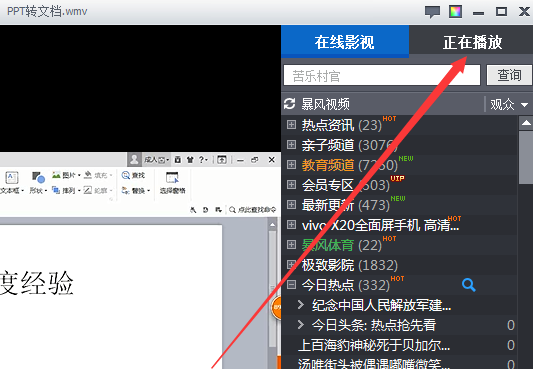Expand the 教育频道 category
The width and height of the screenshot is (533, 369).
click(291, 165)
